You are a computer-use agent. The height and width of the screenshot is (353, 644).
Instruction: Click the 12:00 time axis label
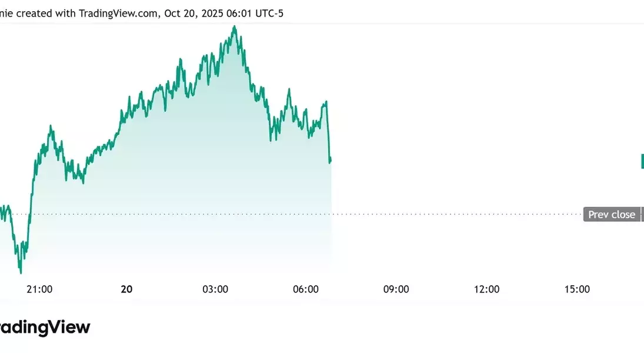pos(486,289)
